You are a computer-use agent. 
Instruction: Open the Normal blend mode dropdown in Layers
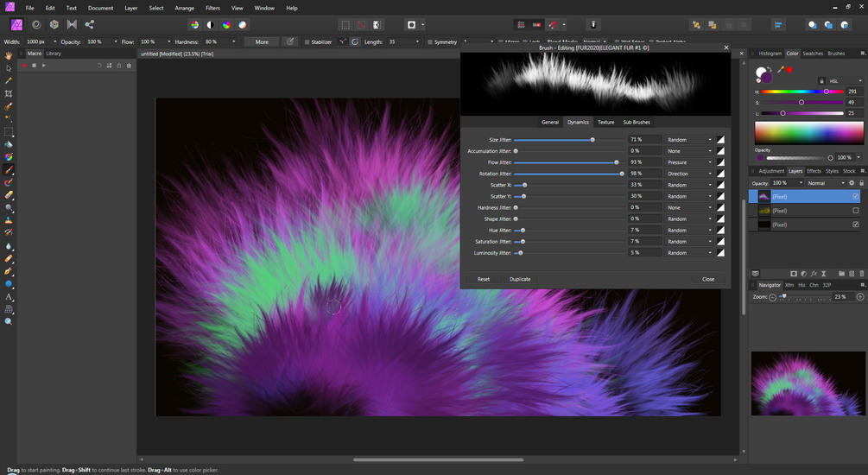pos(825,183)
